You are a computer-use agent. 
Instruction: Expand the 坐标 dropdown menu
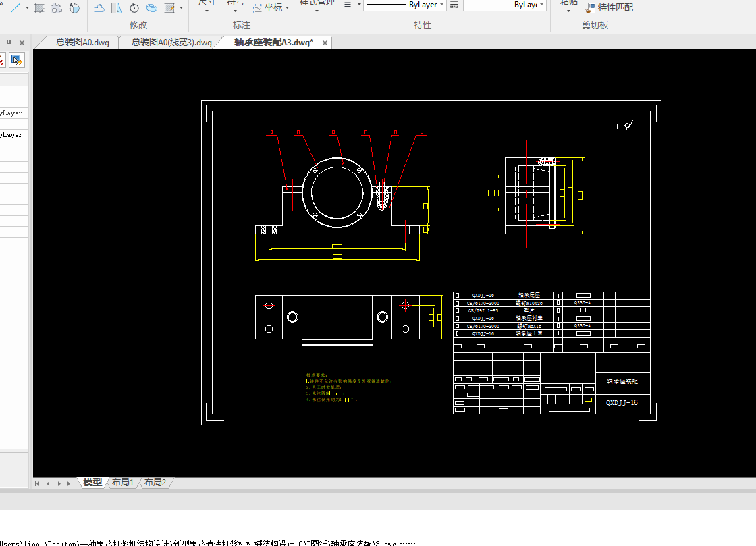point(287,8)
